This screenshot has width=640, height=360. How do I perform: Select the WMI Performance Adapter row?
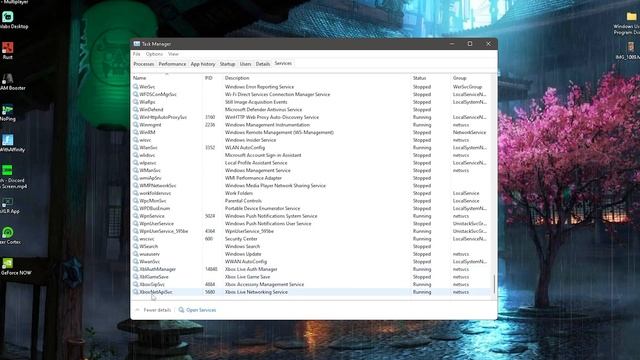coord(312,178)
